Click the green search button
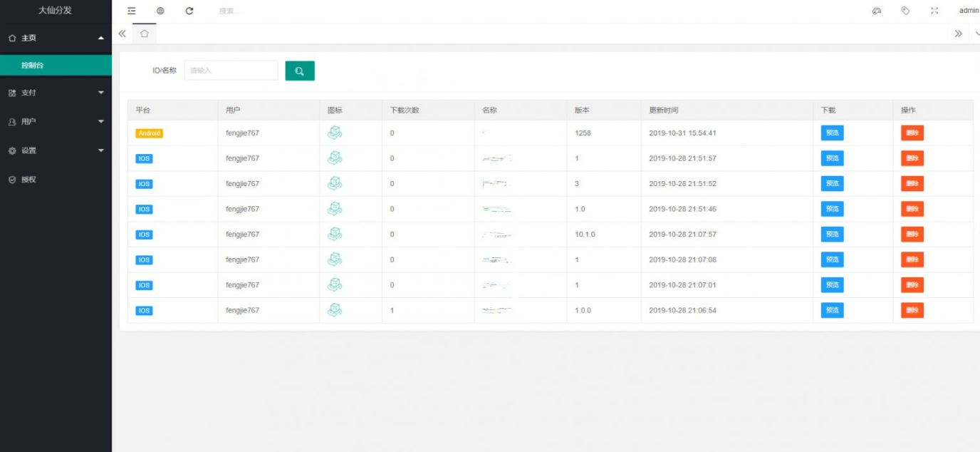Viewport: 980px width, 452px height. [300, 71]
